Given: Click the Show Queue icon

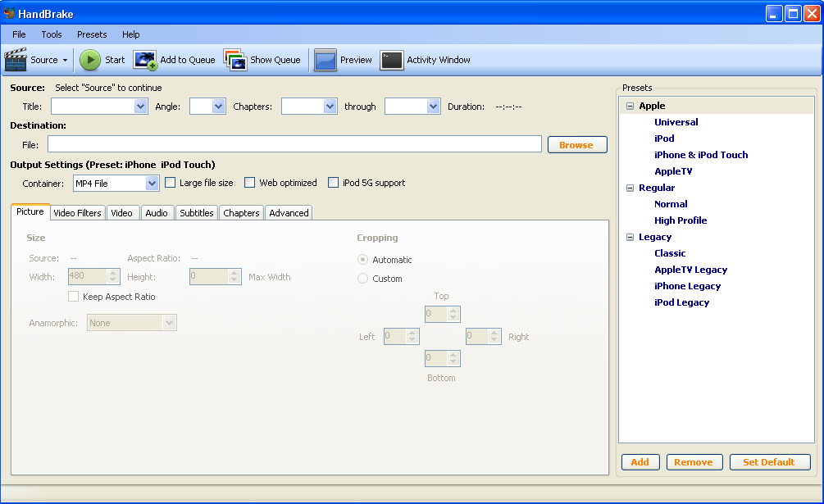Looking at the screenshot, I should click(x=235, y=60).
